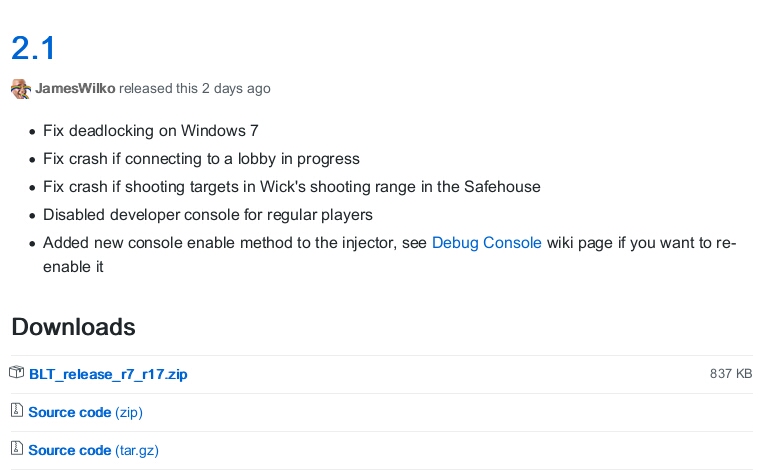Viewport: 758px width, 472px height.
Task: Click the 'Disabled developer console' note
Action: [208, 215]
